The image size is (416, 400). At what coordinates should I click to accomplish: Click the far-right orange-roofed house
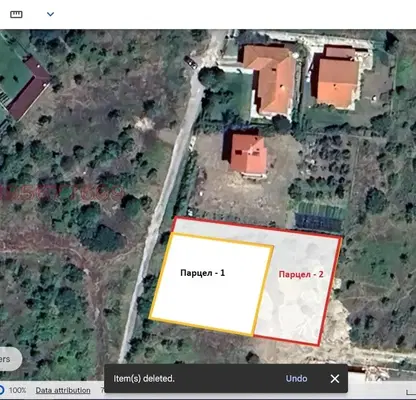pos(337,78)
